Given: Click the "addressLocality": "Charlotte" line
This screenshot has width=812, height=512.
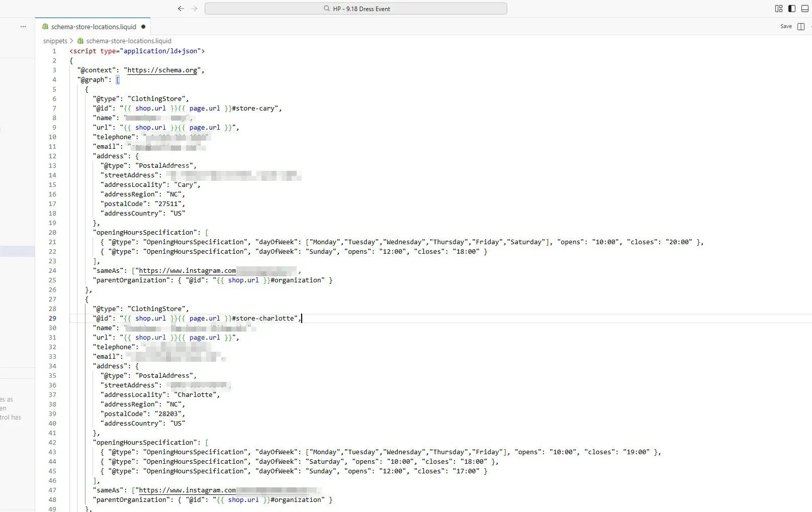Looking at the screenshot, I should click(x=160, y=395).
